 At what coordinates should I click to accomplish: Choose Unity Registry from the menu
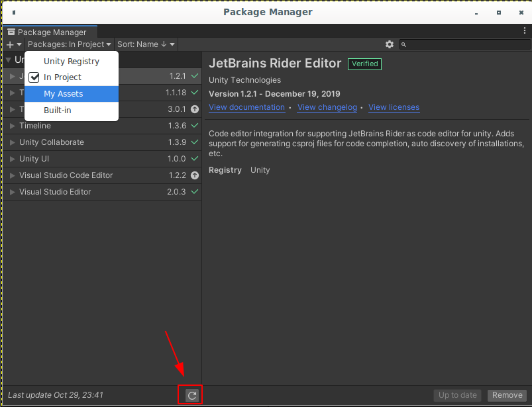(x=71, y=62)
